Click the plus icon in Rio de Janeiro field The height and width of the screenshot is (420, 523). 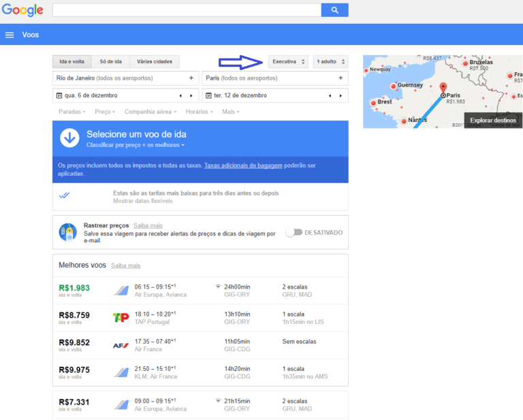click(191, 78)
